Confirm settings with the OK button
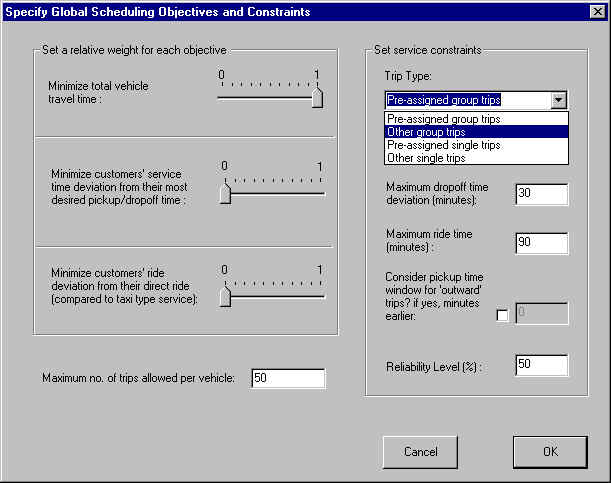The image size is (611, 483). (x=550, y=451)
